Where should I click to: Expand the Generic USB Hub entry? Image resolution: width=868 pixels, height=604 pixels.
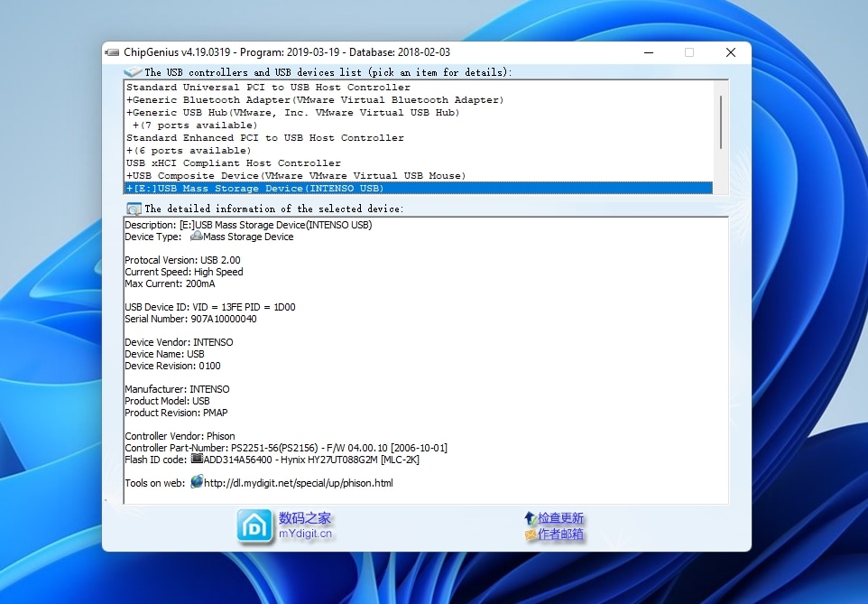tap(131, 112)
